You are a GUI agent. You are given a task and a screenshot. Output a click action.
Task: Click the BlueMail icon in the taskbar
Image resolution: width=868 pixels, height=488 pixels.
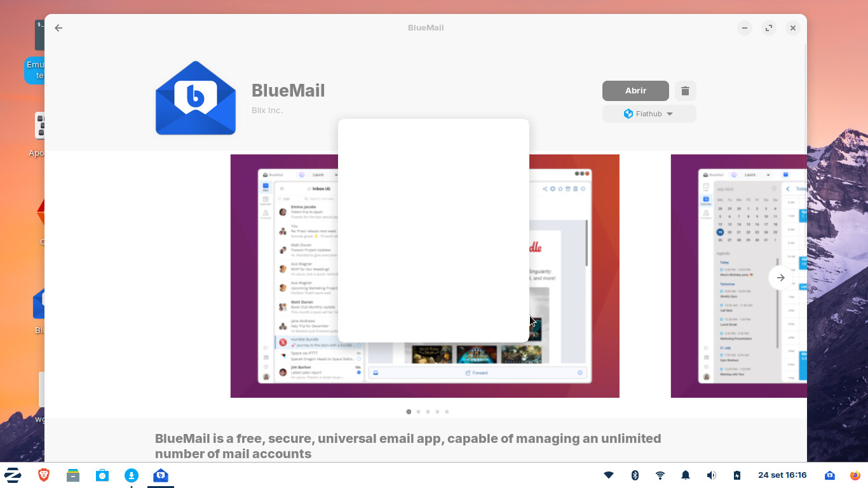161,475
